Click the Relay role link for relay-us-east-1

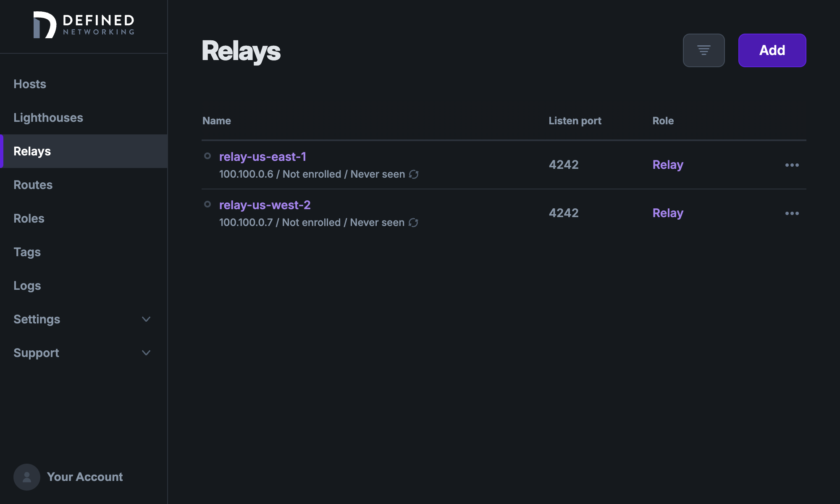pyautogui.click(x=667, y=165)
